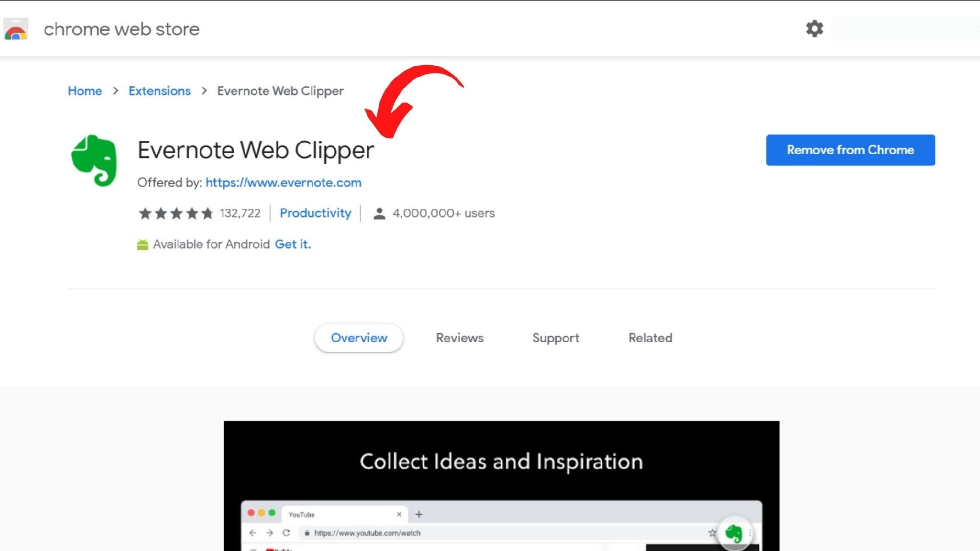Click the users person icon
The width and height of the screenshot is (980, 551).
click(x=379, y=213)
